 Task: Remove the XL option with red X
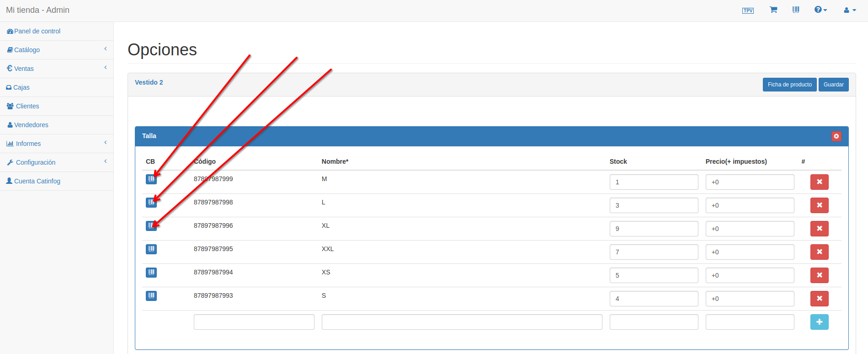pyautogui.click(x=819, y=229)
